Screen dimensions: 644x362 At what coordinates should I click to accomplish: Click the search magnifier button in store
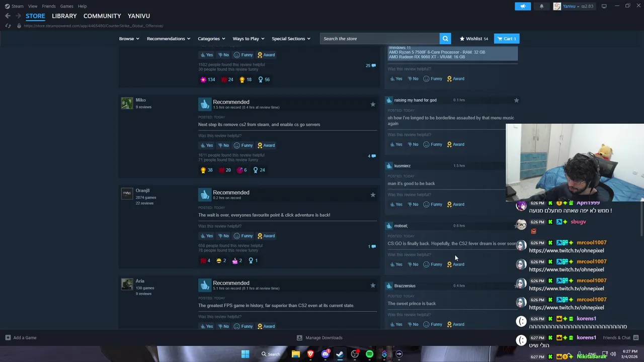coord(445,39)
